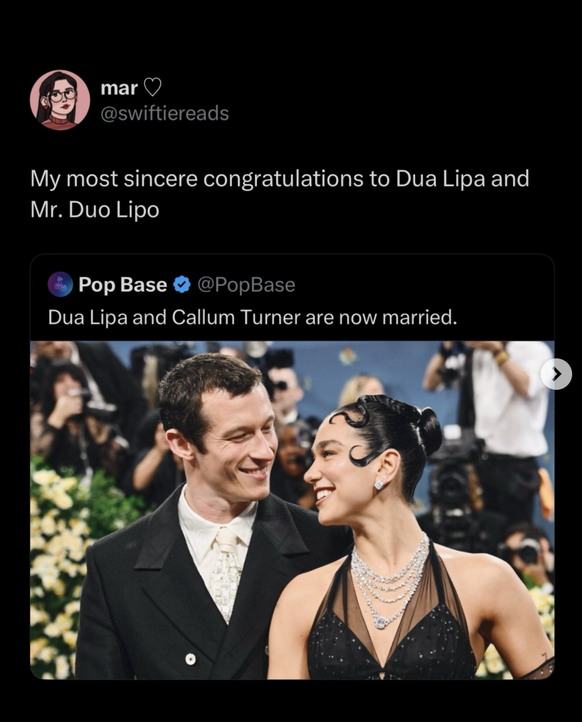Click the 'My most sincere congratulations' text line
This screenshot has width=582, height=722.
[279, 179]
